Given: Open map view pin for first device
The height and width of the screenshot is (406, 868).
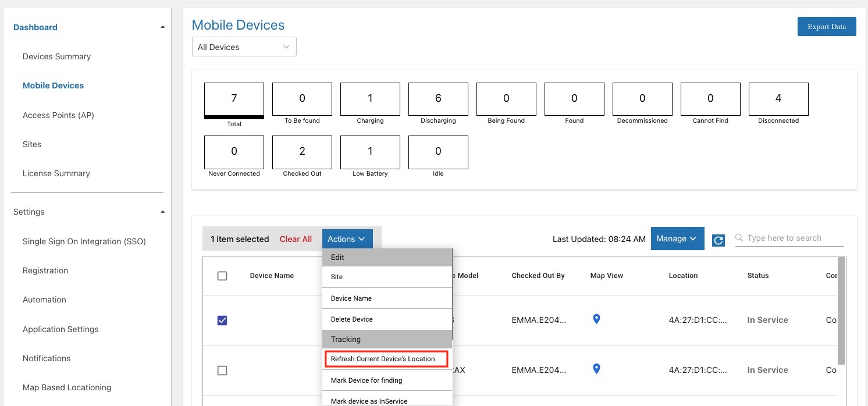Looking at the screenshot, I should point(596,319).
